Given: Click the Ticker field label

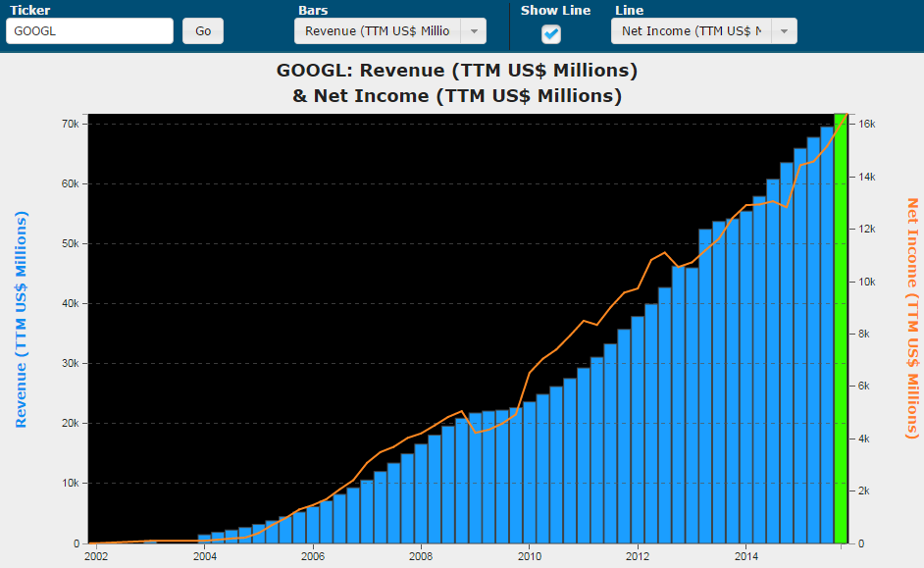Looking at the screenshot, I should click(30, 10).
